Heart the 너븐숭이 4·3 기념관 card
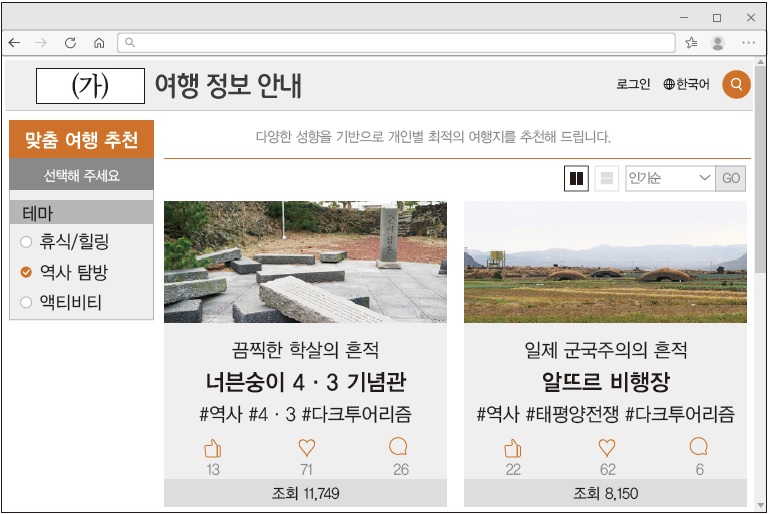 point(306,449)
